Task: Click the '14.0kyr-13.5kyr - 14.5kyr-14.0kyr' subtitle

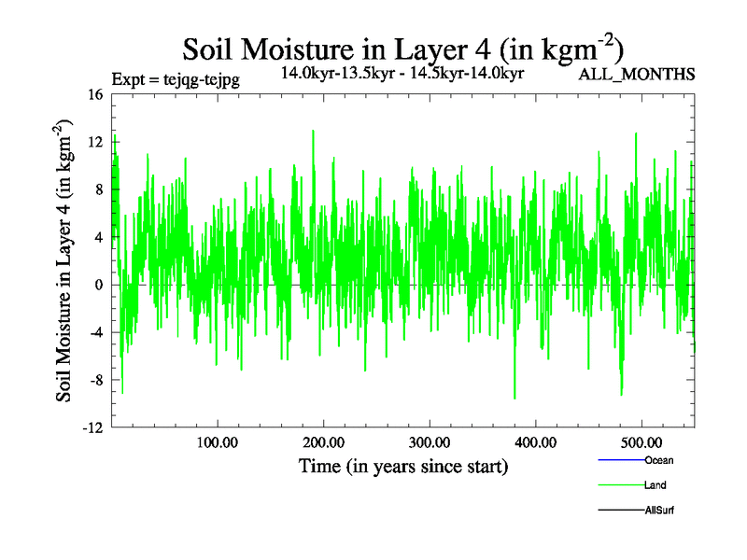Action: [x=402, y=72]
